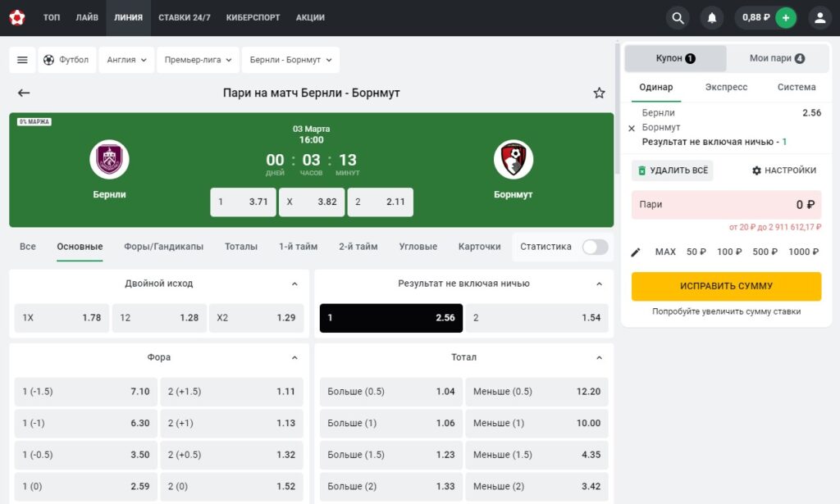Image resolution: width=840 pixels, height=504 pixels.
Task: Click the green plus deposit button
Action: (x=786, y=18)
